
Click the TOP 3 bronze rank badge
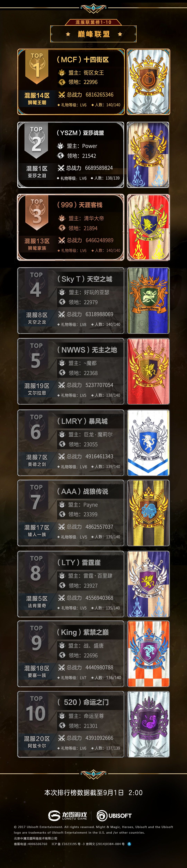tap(37, 213)
